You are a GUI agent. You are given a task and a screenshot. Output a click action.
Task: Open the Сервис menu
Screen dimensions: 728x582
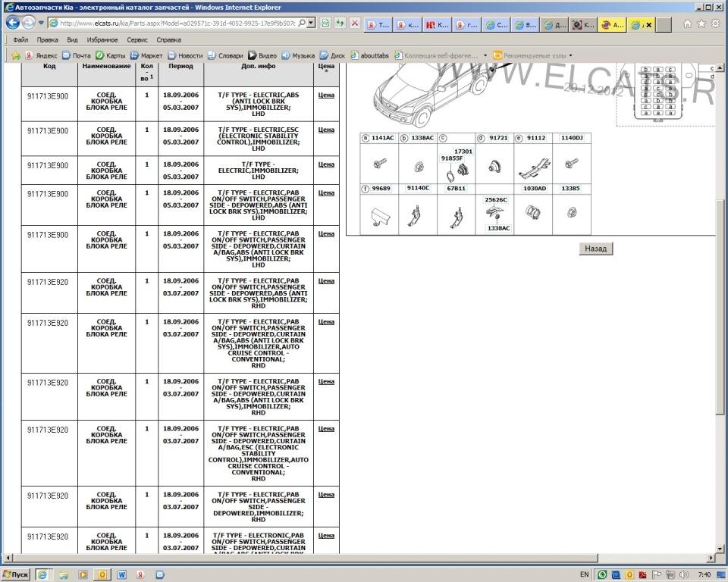click(x=137, y=39)
